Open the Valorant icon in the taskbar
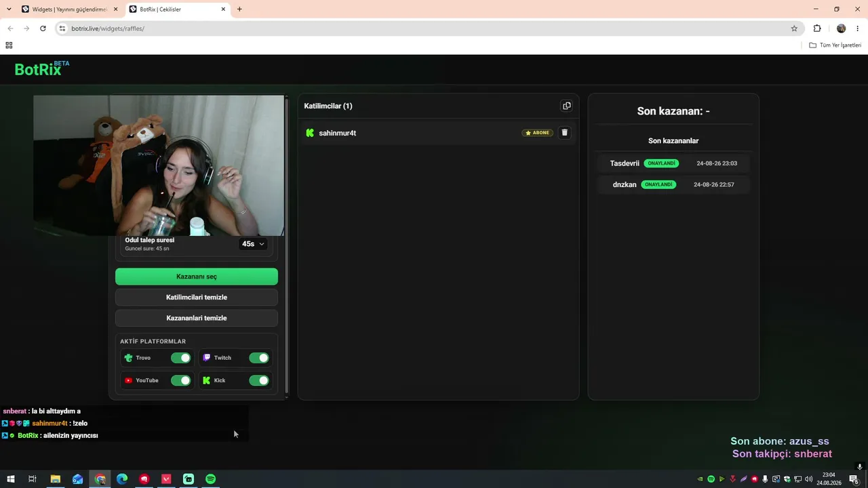This screenshot has height=488, width=868. coord(166,479)
